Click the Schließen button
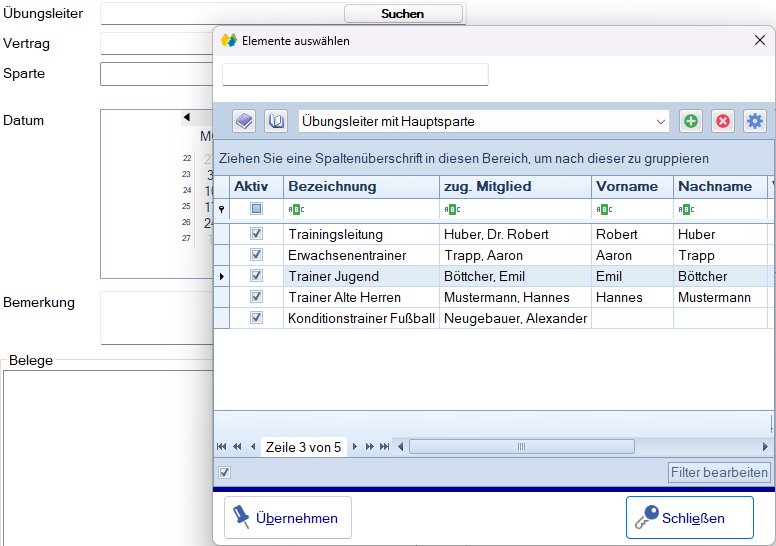The width and height of the screenshot is (776, 546). click(x=689, y=518)
